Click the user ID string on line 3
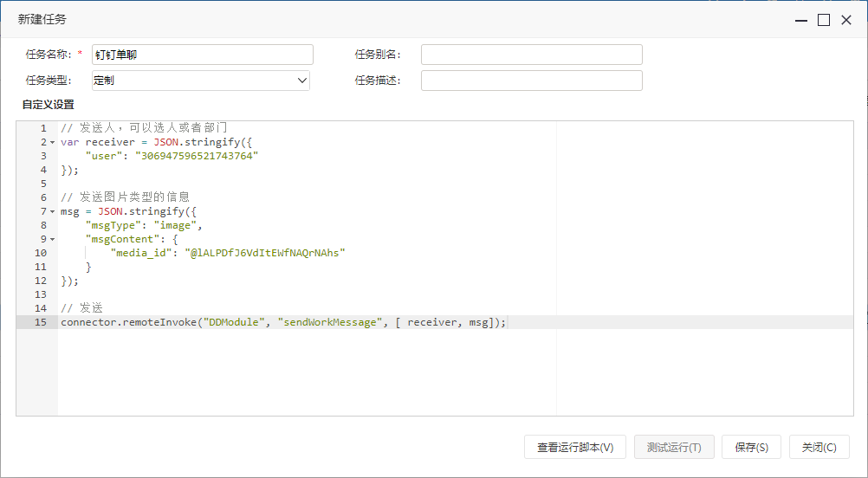Image resolution: width=868 pixels, height=478 pixels. pos(197,156)
